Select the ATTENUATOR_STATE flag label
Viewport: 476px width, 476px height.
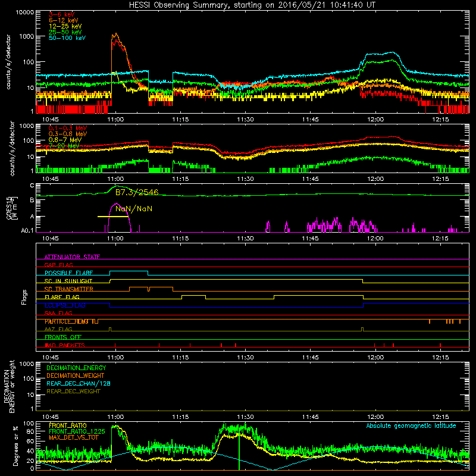[x=72, y=257]
